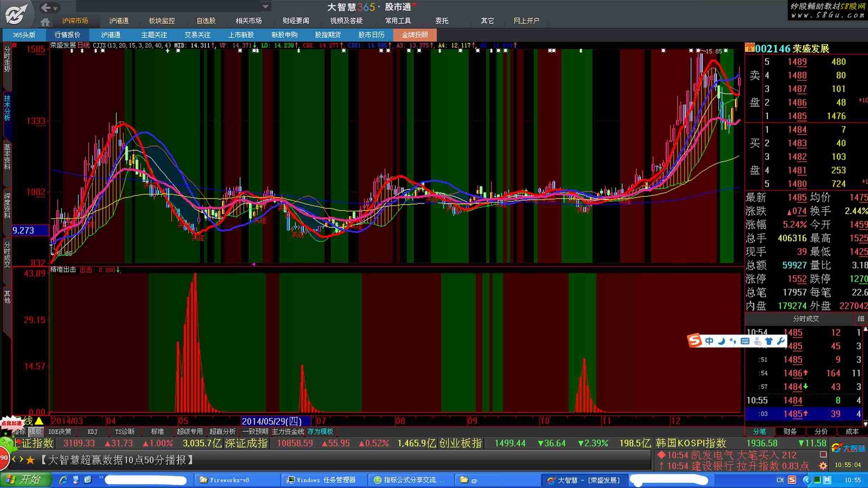Click the 存为模板 button
Screen dimensions: 868x488
[x=321, y=431]
